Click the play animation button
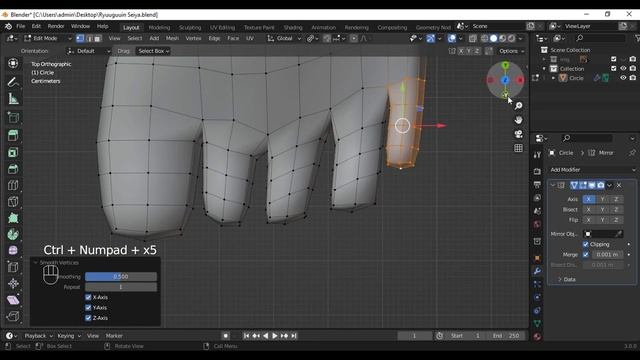Viewport: 640px width, 360px height. coord(275,336)
